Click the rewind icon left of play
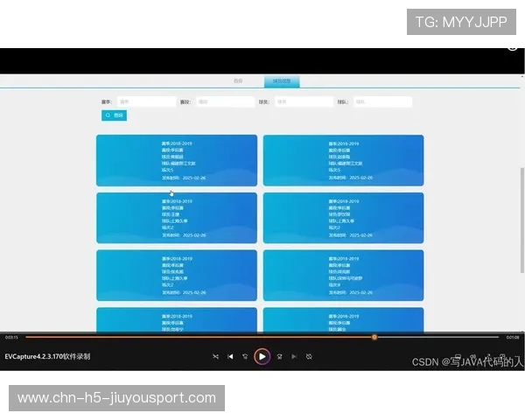Viewport: 525px width, 420px height. pyautogui.click(x=246, y=356)
